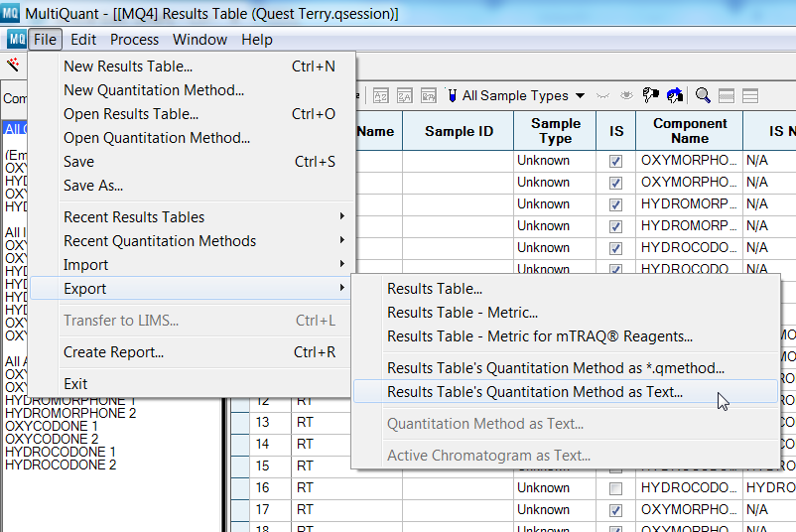Select OXYCODONE 1 in the component list
Screen dimensions: 796x532
[52, 426]
